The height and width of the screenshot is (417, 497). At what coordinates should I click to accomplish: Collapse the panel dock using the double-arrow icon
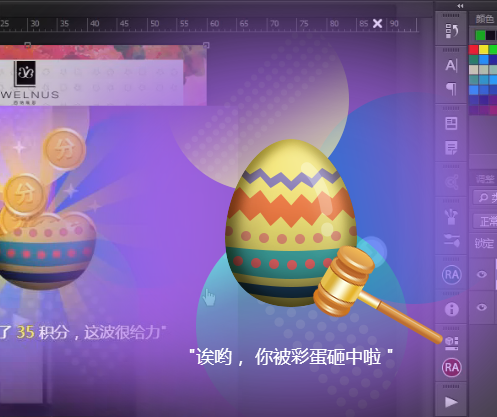coord(460,6)
